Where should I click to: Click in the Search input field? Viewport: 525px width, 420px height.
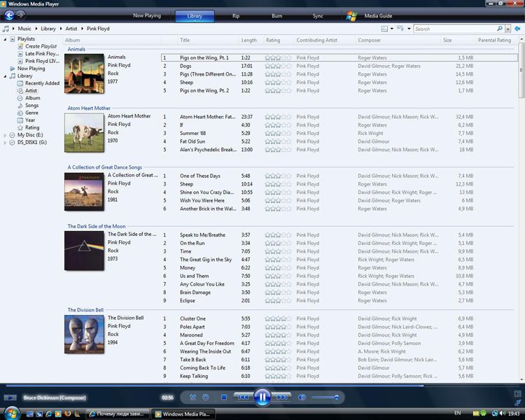coord(455,29)
